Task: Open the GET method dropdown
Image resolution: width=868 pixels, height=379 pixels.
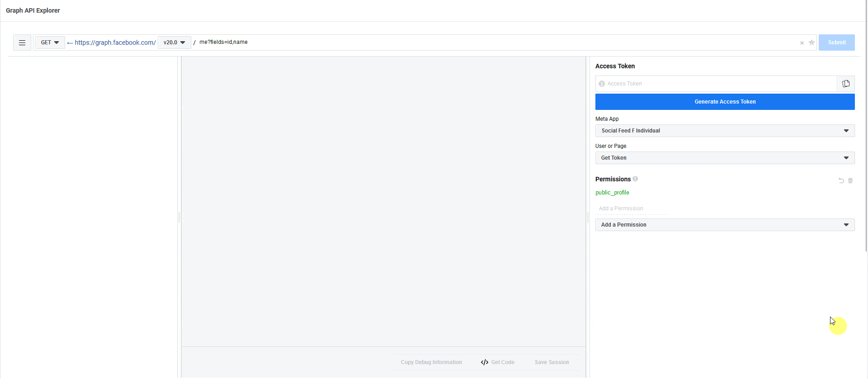Action: point(50,43)
